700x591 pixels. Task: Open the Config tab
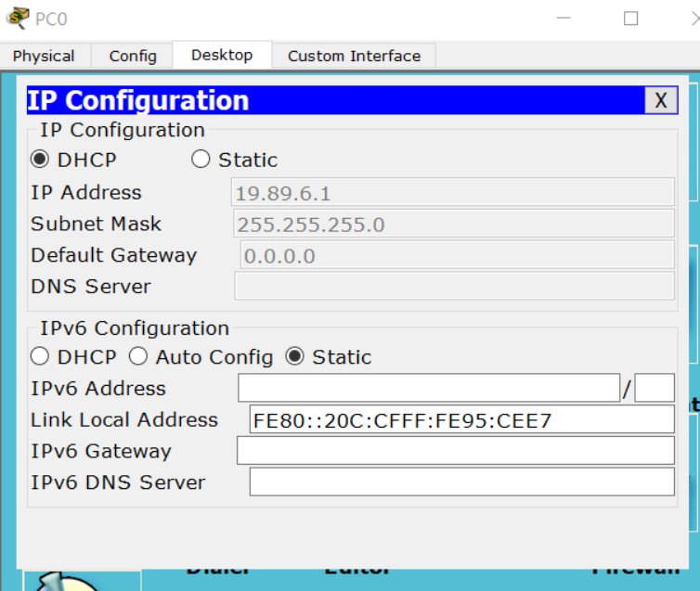click(133, 57)
